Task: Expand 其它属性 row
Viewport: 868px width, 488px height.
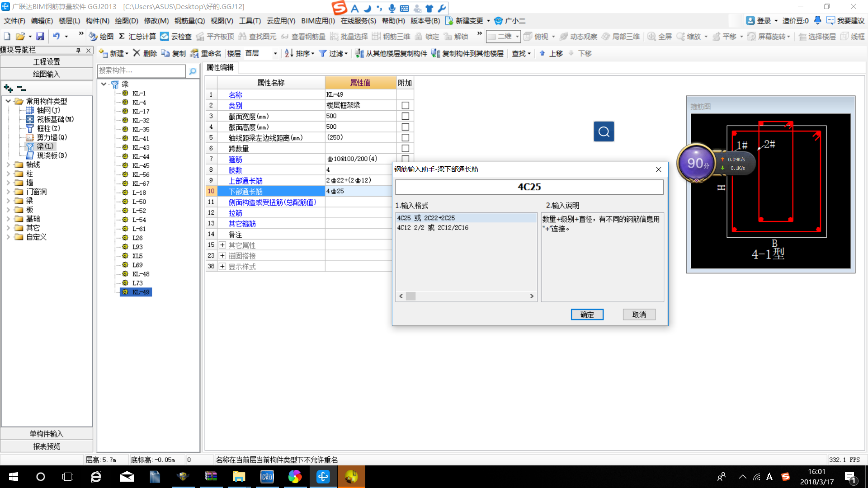Action: [222, 245]
